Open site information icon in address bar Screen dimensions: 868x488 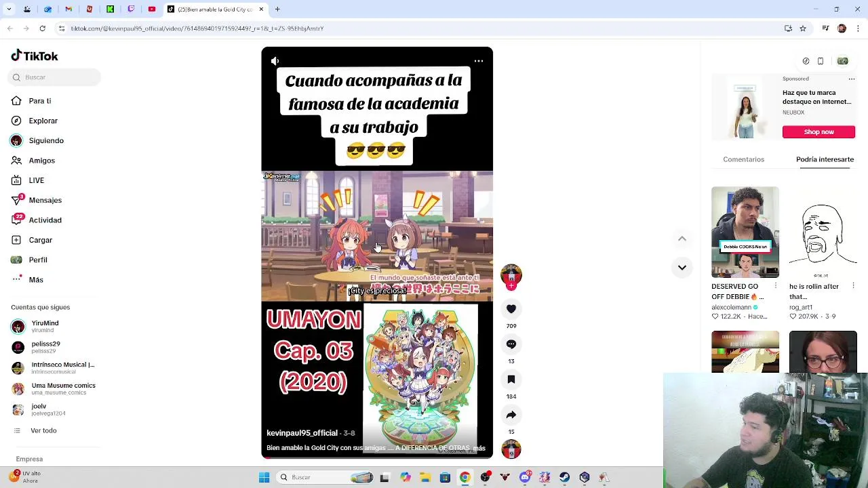(x=62, y=28)
